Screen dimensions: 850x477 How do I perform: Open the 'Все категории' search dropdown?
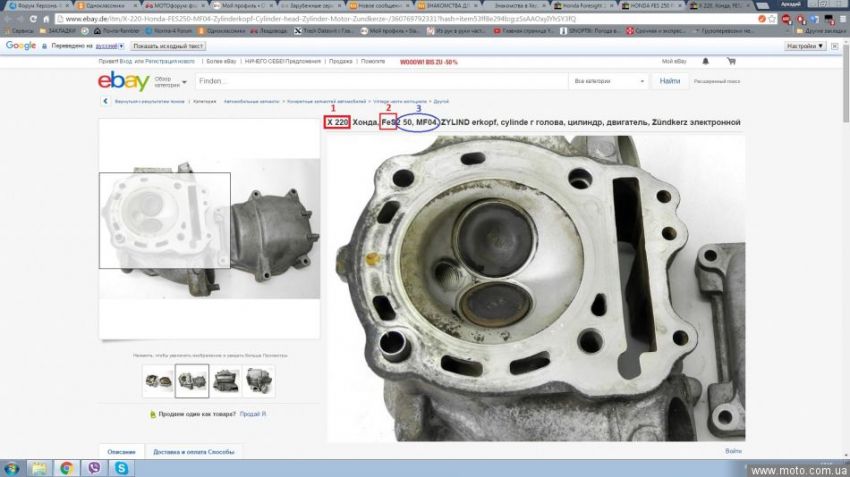(x=609, y=81)
